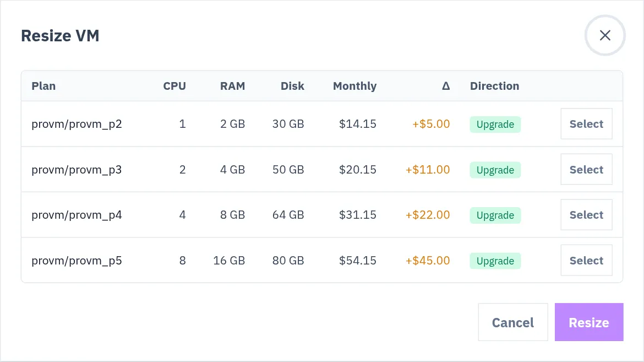The image size is (644, 362).
Task: Click the CPU count of provm_p2
Action: click(182, 124)
